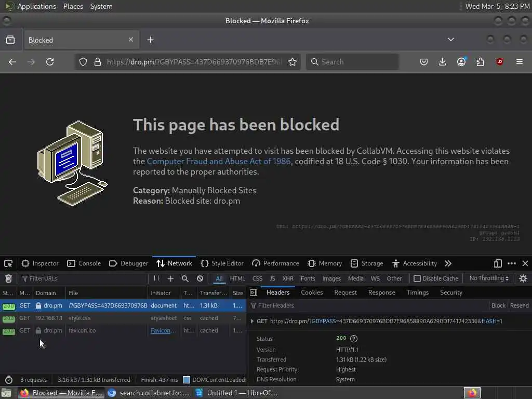Open the Debugger tab
This screenshot has width=532, height=399.
(x=129, y=263)
